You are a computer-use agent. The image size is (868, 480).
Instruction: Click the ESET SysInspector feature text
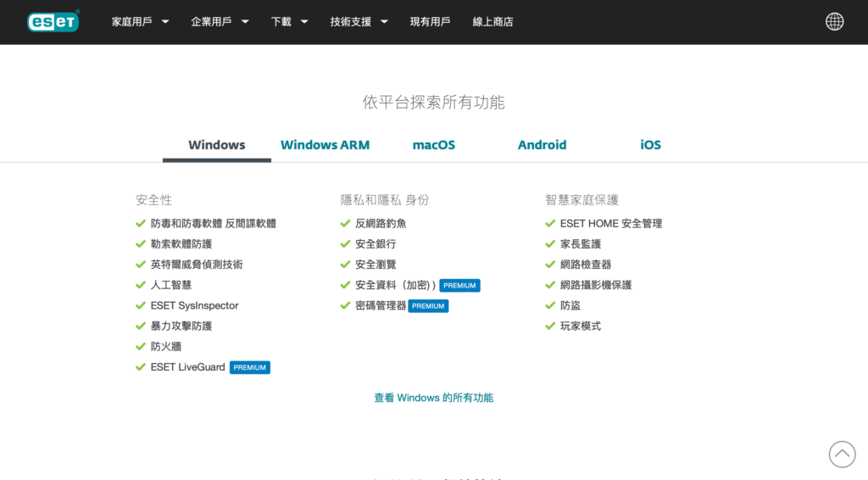pyautogui.click(x=194, y=305)
